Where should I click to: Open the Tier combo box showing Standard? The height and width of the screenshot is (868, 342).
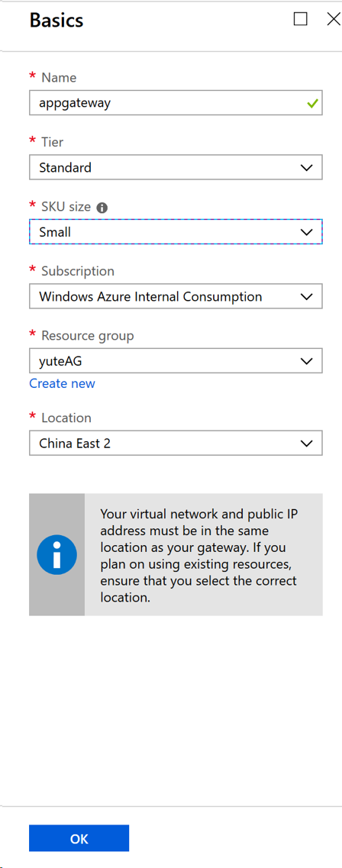tap(176, 168)
